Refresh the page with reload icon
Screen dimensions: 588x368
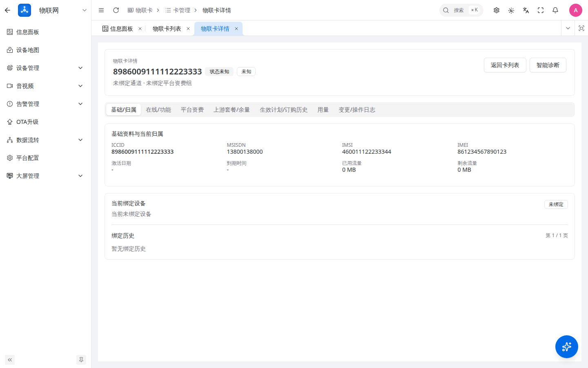(x=116, y=10)
